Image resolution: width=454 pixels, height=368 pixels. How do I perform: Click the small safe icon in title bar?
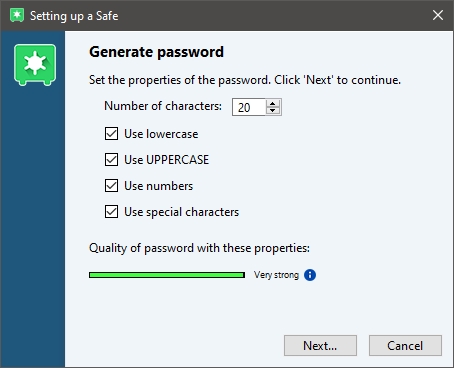[17, 15]
